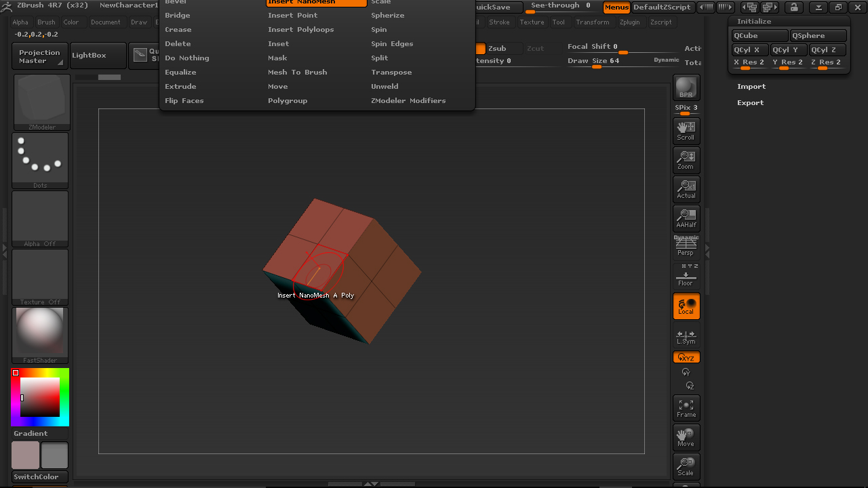Click the Projection Master button

tap(39, 56)
